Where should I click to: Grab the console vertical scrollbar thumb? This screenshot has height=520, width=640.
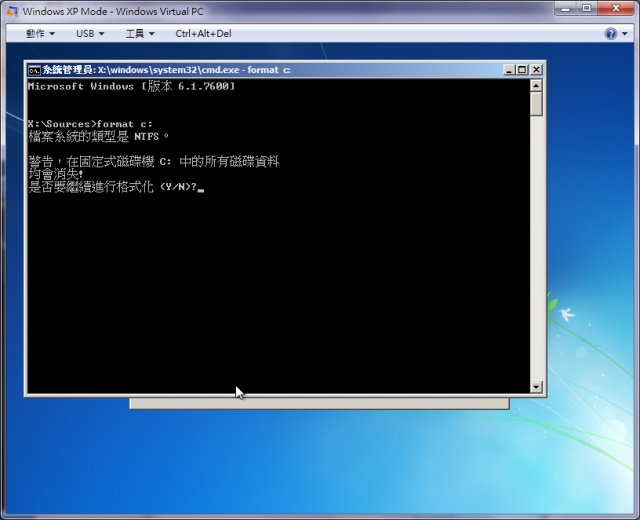coord(536,104)
